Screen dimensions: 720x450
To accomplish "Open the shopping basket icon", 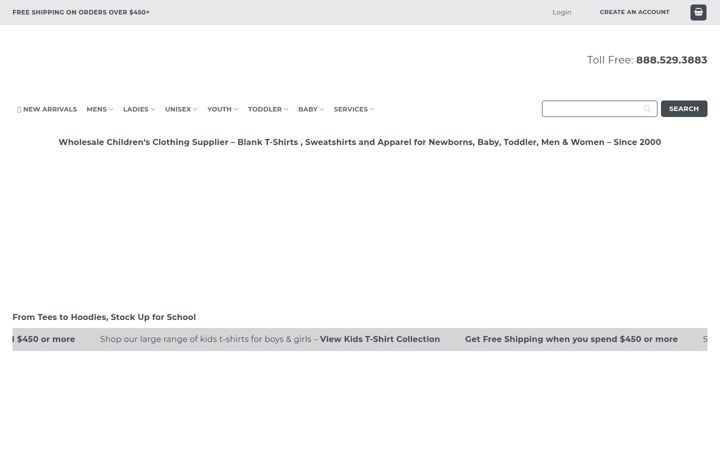I will click(x=698, y=12).
